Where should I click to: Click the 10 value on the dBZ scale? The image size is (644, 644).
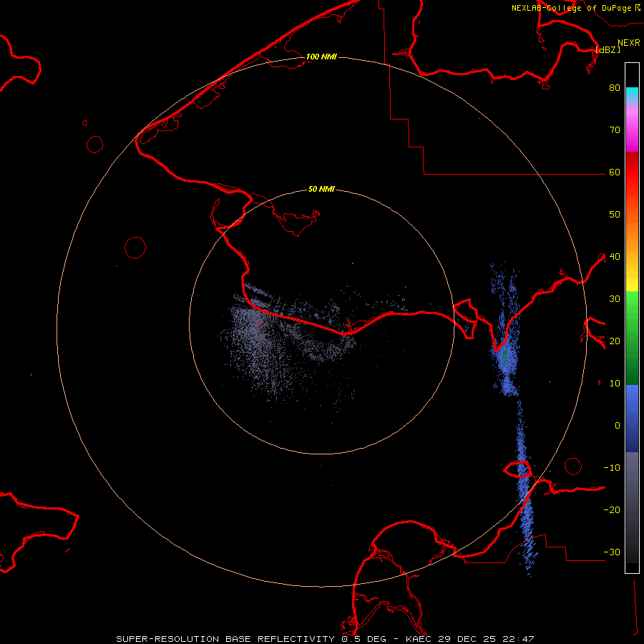point(615,384)
